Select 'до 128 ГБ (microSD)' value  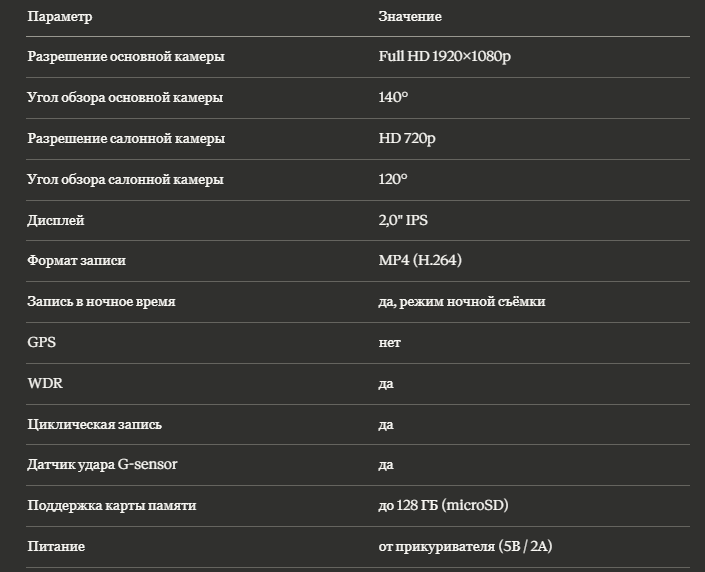point(450,506)
